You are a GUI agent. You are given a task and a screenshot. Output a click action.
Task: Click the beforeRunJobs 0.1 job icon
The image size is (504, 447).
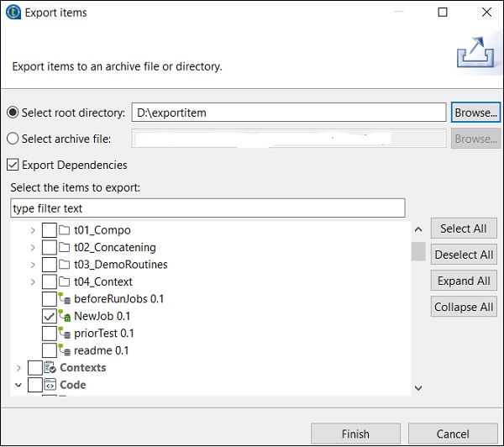66,299
